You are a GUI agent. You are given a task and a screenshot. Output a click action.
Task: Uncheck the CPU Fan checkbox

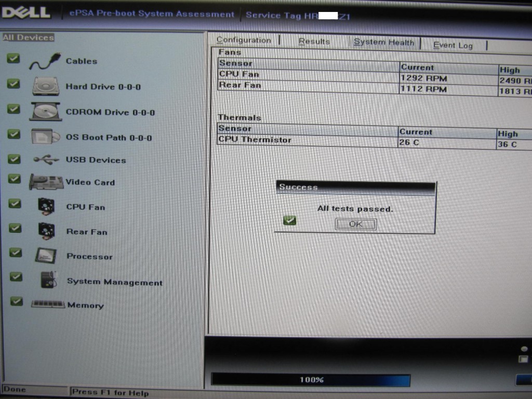(15, 204)
